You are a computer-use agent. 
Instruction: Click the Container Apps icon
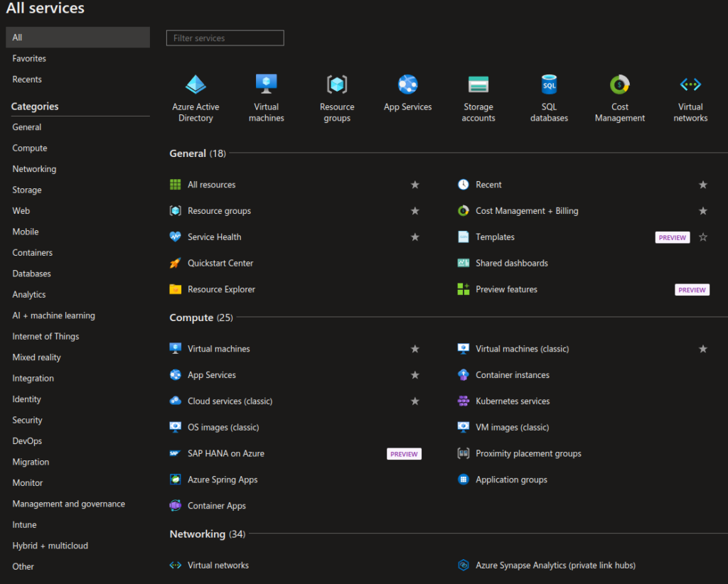[176, 506]
